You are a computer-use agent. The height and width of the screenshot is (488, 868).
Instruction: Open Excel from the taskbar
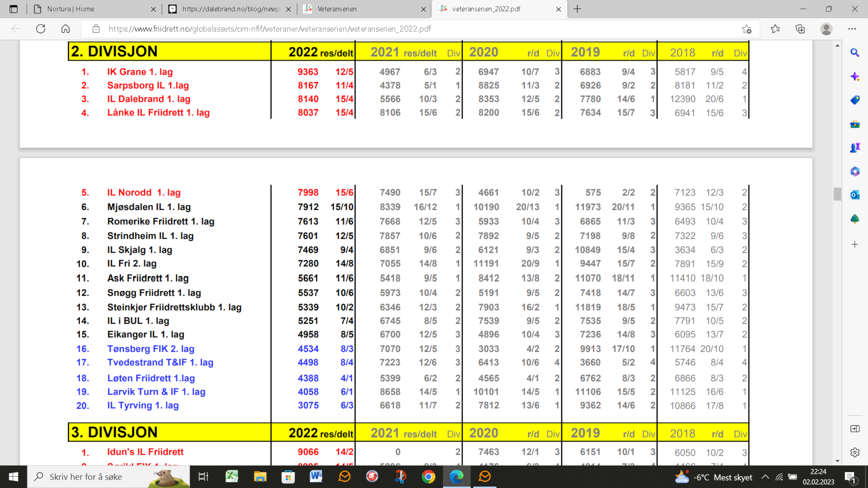tap(232, 477)
